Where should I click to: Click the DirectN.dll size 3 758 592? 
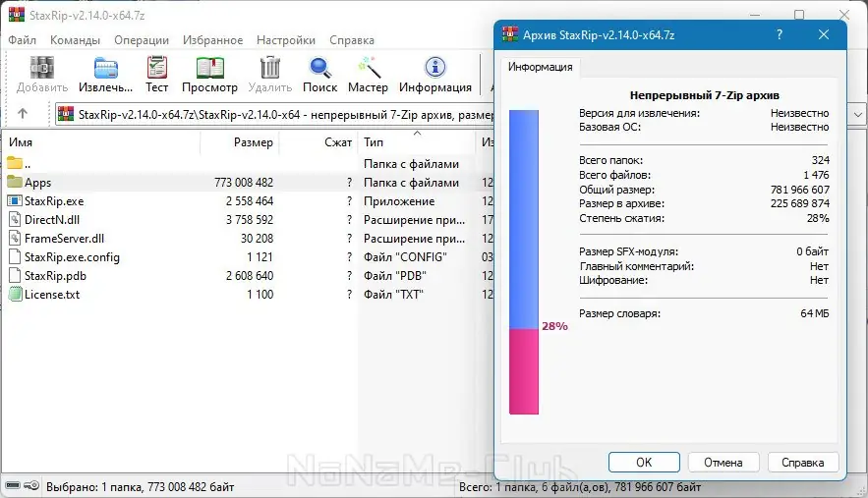coord(249,220)
